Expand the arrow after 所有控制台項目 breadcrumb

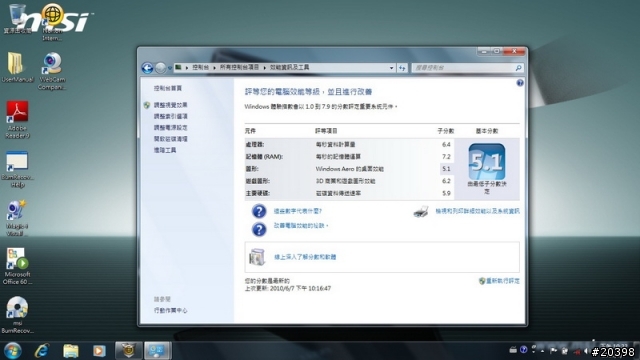tap(264, 68)
